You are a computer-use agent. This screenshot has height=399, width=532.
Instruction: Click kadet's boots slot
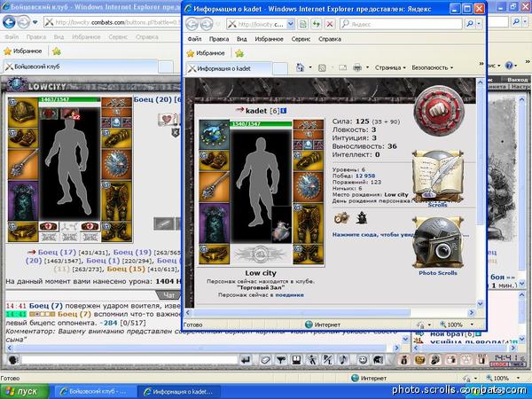tap(308, 254)
